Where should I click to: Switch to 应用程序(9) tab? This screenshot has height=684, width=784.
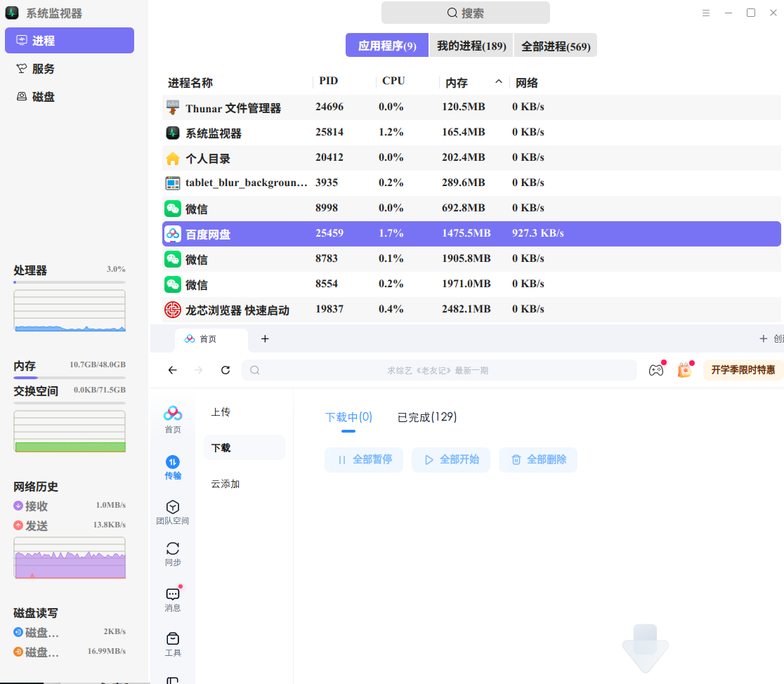387,46
